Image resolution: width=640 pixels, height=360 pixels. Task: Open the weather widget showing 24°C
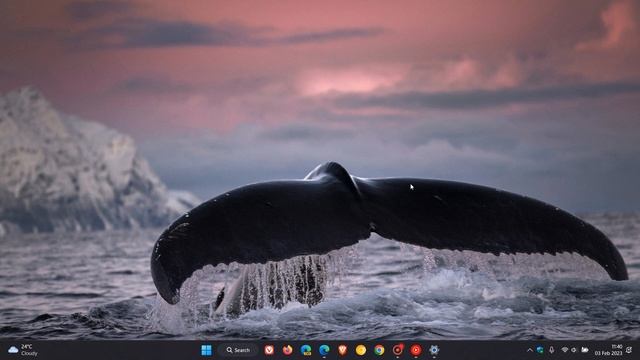[23, 350]
